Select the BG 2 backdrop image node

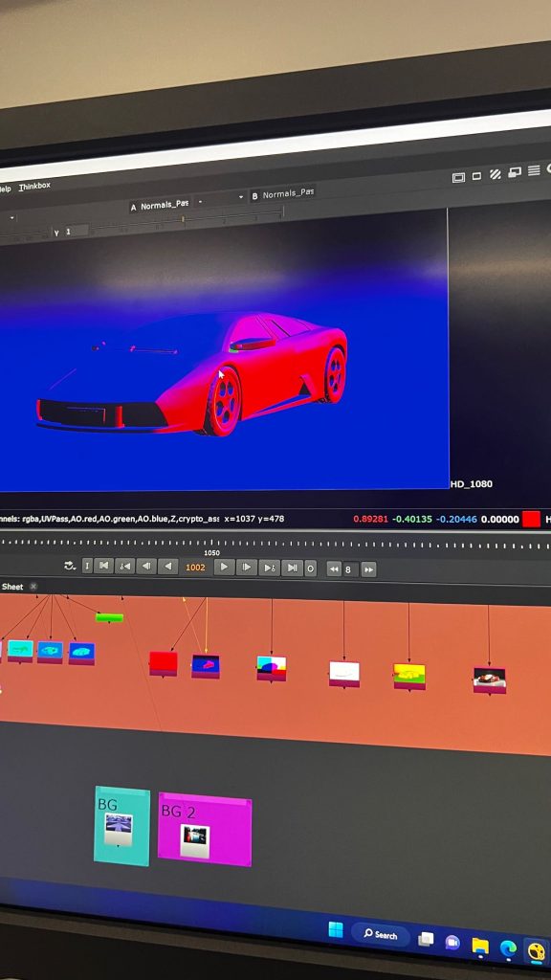point(195,840)
